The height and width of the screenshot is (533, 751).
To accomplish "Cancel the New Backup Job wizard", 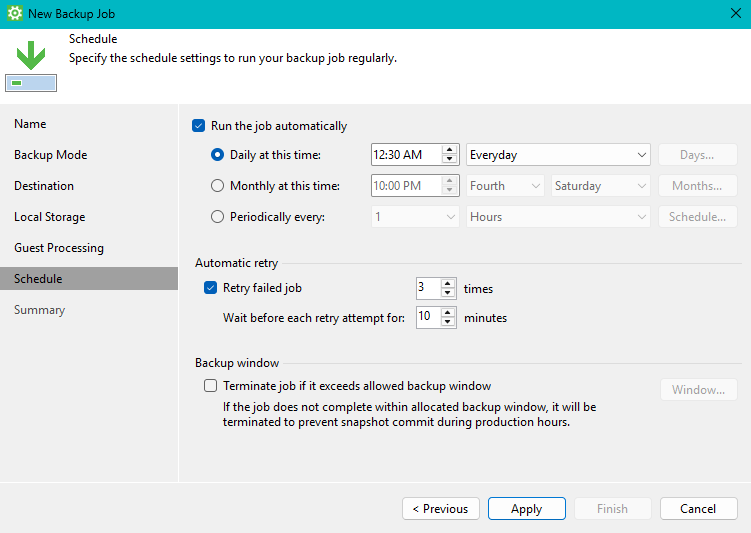I will [698, 509].
